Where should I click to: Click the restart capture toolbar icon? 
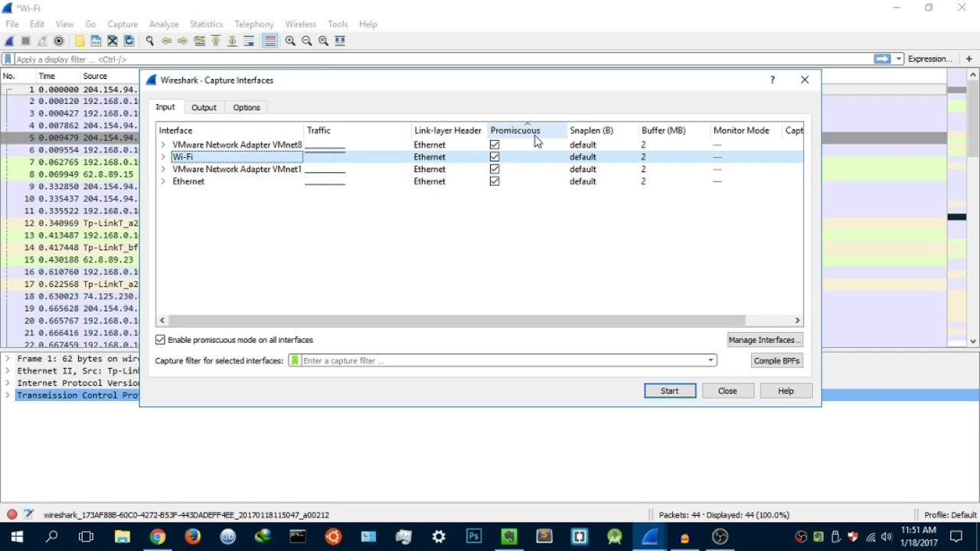[42, 41]
